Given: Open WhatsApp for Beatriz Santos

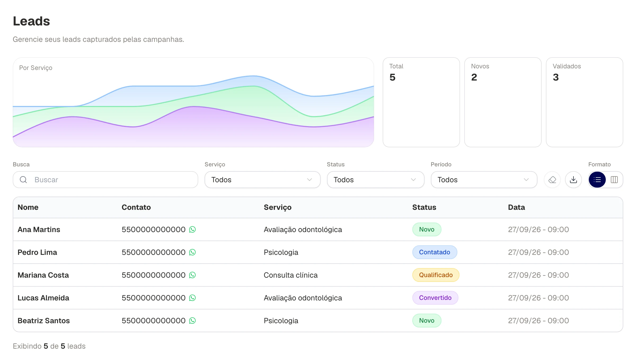Looking at the screenshot, I should coord(192,321).
